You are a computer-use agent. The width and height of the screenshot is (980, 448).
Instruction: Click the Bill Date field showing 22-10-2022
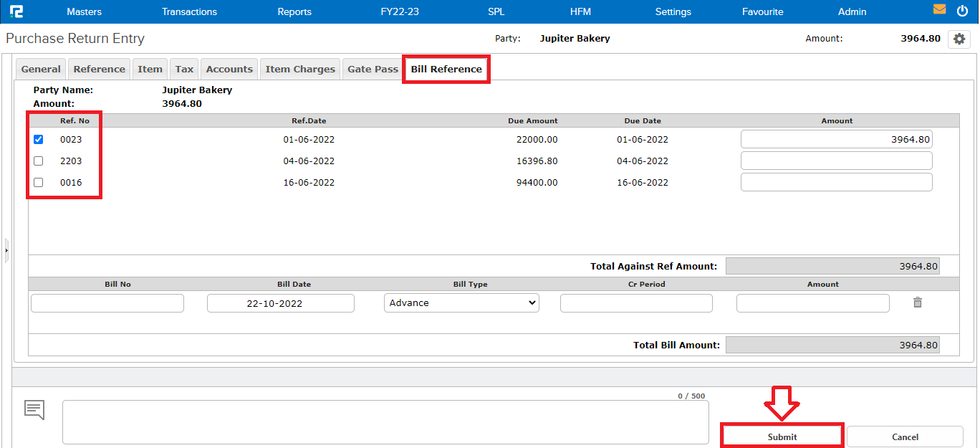[x=280, y=303]
